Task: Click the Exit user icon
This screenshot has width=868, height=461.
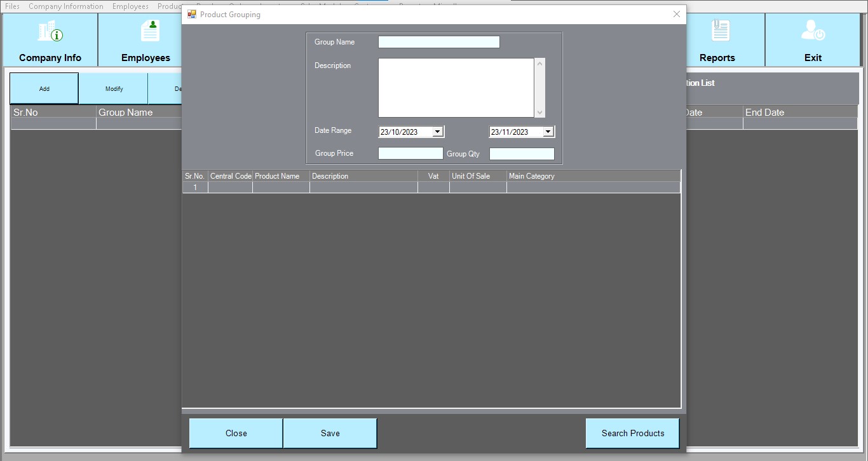Action: pos(813,31)
